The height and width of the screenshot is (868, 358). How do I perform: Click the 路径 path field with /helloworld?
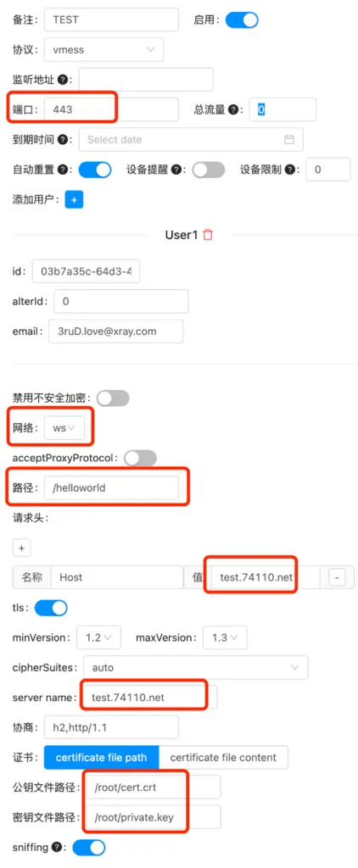pyautogui.click(x=111, y=488)
